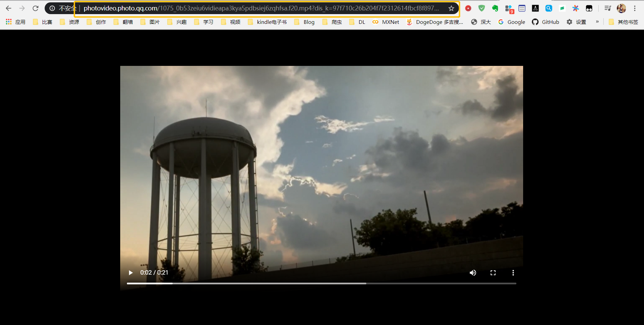Viewport: 644px width, 325px height.
Task: Open the GitHub bookmark
Action: click(x=545, y=22)
